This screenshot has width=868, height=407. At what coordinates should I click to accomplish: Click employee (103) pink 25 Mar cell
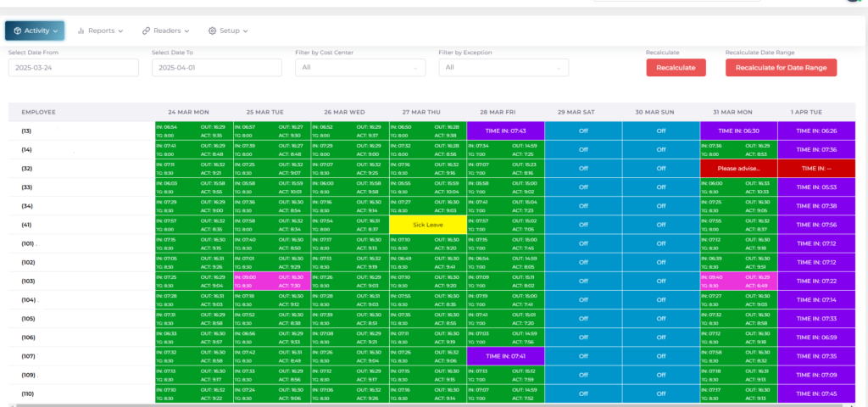271,281
